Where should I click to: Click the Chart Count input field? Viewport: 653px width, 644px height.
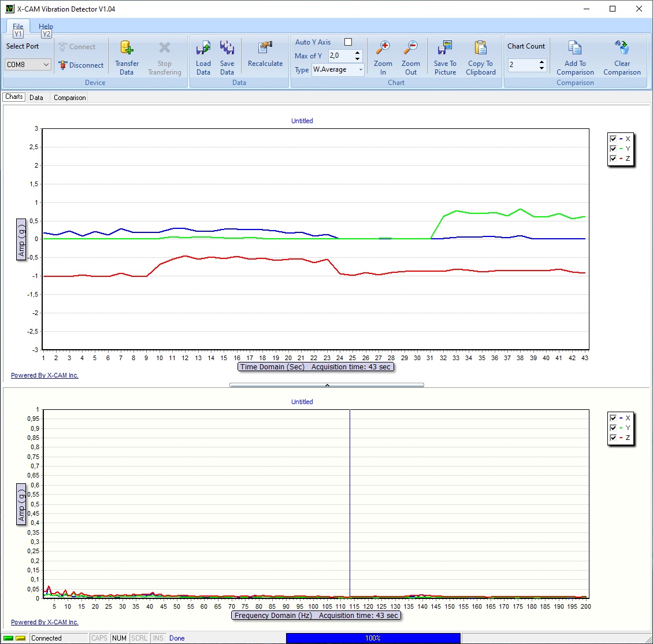pyautogui.click(x=522, y=65)
